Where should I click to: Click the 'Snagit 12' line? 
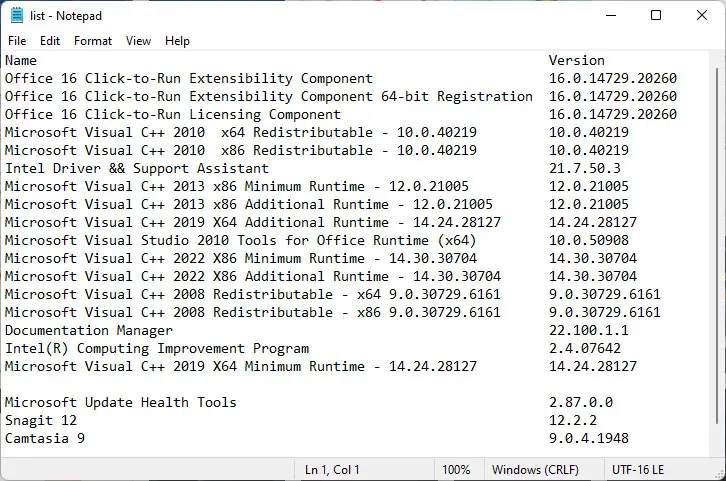click(41, 421)
